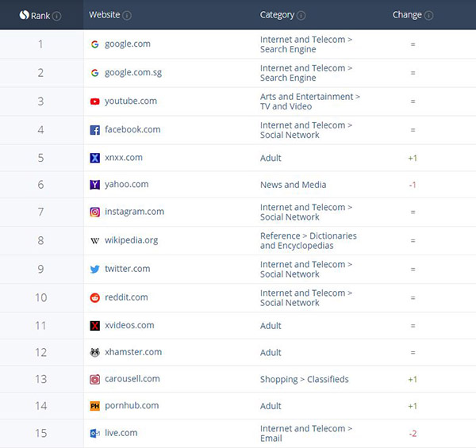Sort by the Category column header
Screen dimensions: 476x448
pos(277,15)
